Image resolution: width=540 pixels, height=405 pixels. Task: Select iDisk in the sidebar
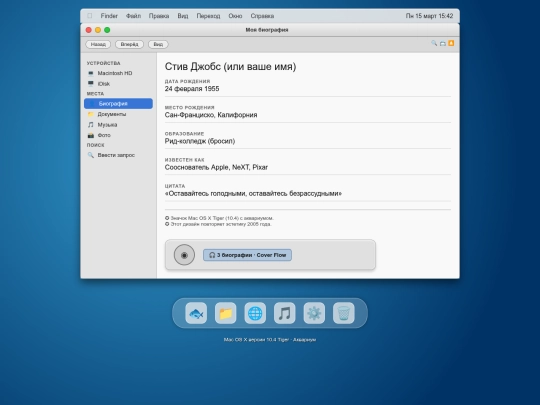118,84
